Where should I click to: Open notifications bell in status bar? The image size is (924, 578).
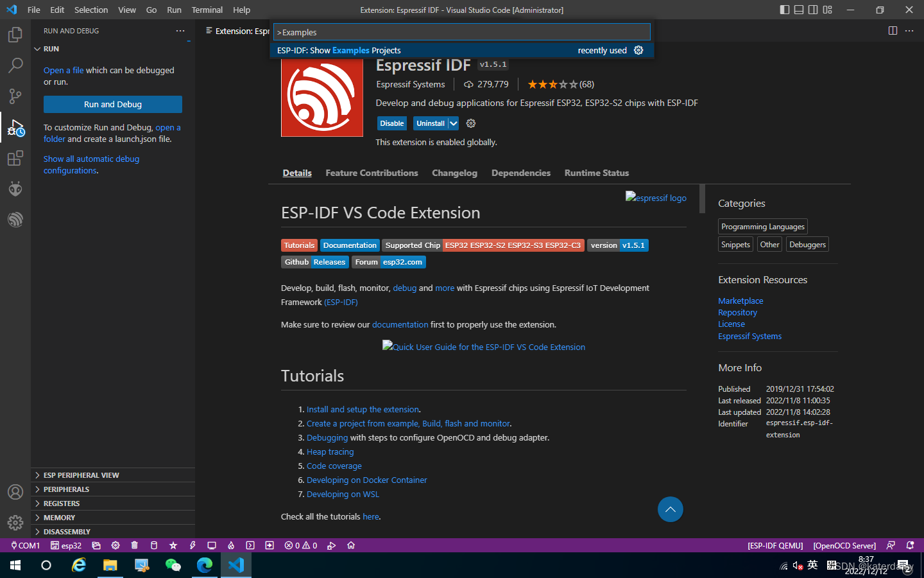pyautogui.click(x=910, y=545)
